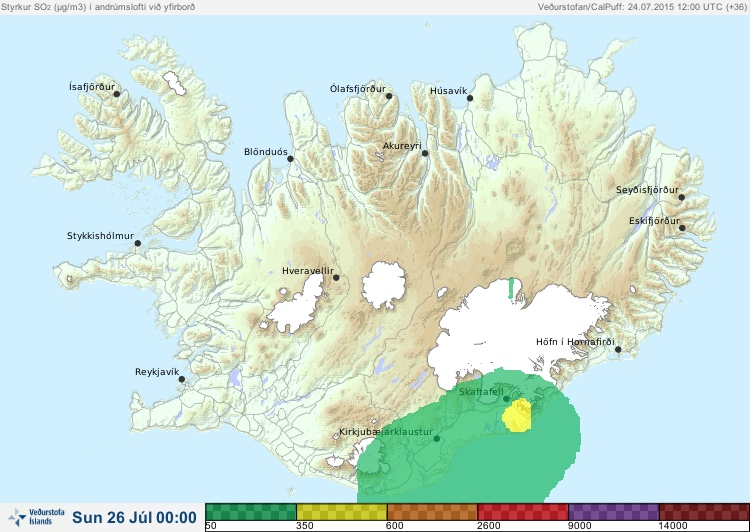Click the Veðurstofan/CalPuff run time text
Screen dimensions: 750x532
[641, 7]
